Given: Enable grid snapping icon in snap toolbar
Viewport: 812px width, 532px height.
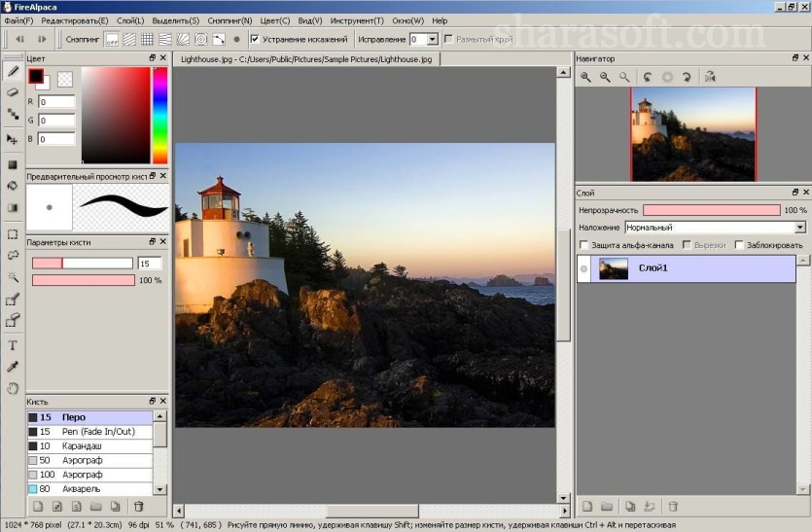Looking at the screenshot, I should 147,39.
